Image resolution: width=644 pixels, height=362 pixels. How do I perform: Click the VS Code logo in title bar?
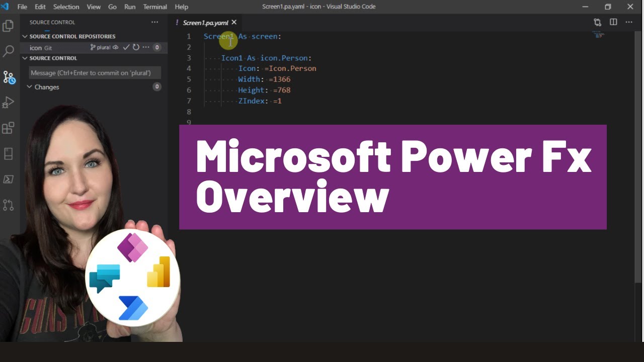click(x=5, y=7)
